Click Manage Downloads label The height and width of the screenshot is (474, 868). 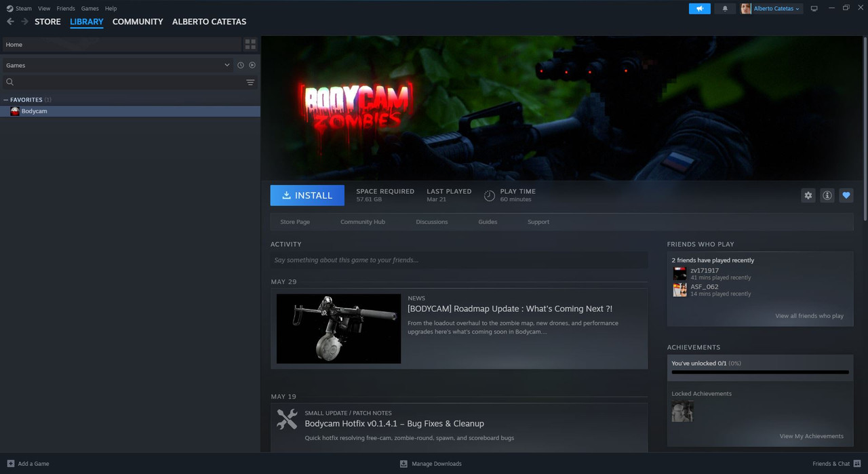(436, 464)
